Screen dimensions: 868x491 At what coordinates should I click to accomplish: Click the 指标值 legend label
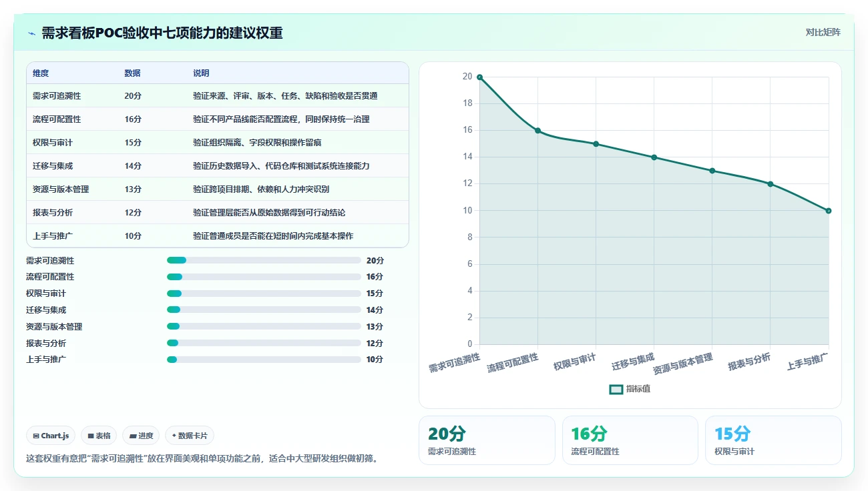(638, 389)
